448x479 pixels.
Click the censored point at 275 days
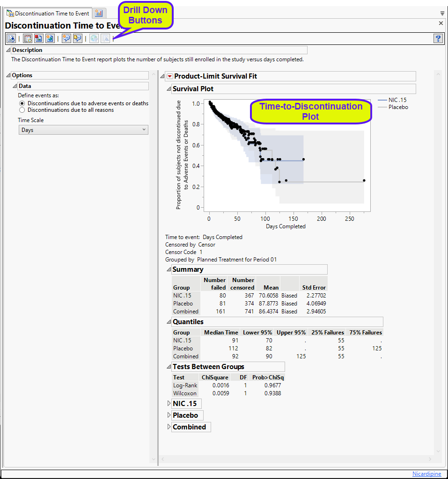pyautogui.click(x=364, y=181)
